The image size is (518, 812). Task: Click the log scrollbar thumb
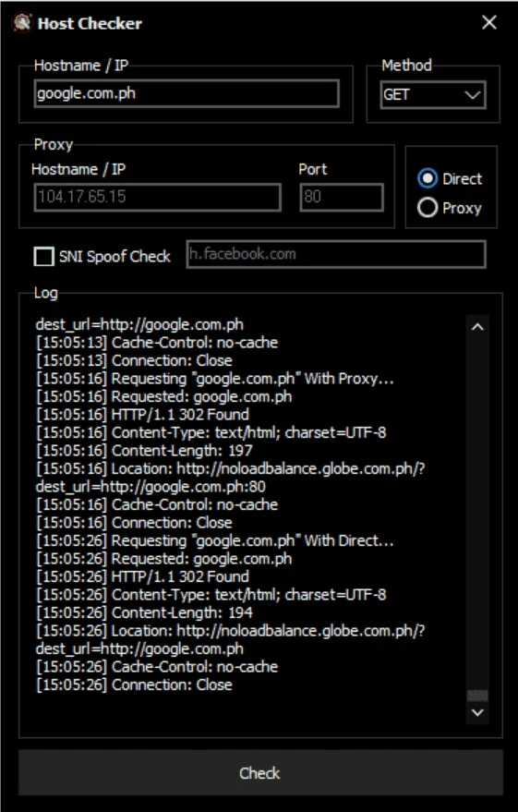point(477,696)
